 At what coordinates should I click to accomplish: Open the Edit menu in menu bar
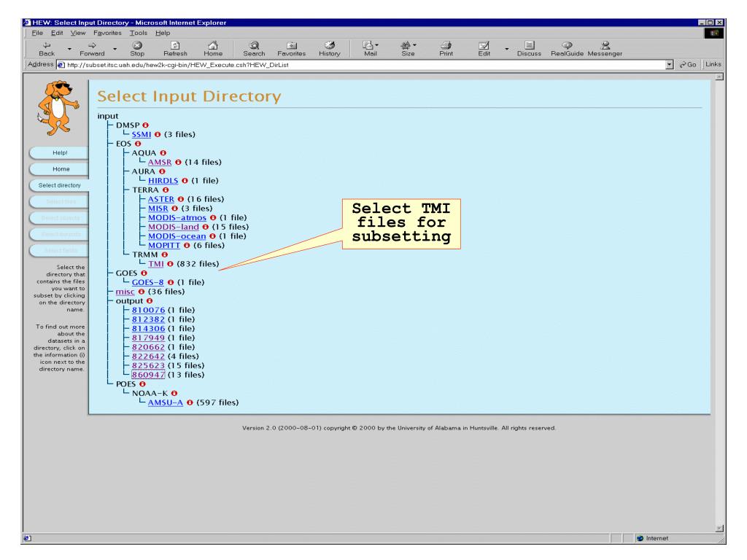click(x=57, y=34)
